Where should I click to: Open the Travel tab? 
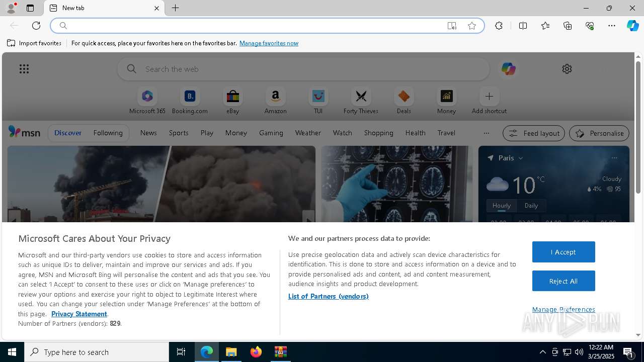446,133
